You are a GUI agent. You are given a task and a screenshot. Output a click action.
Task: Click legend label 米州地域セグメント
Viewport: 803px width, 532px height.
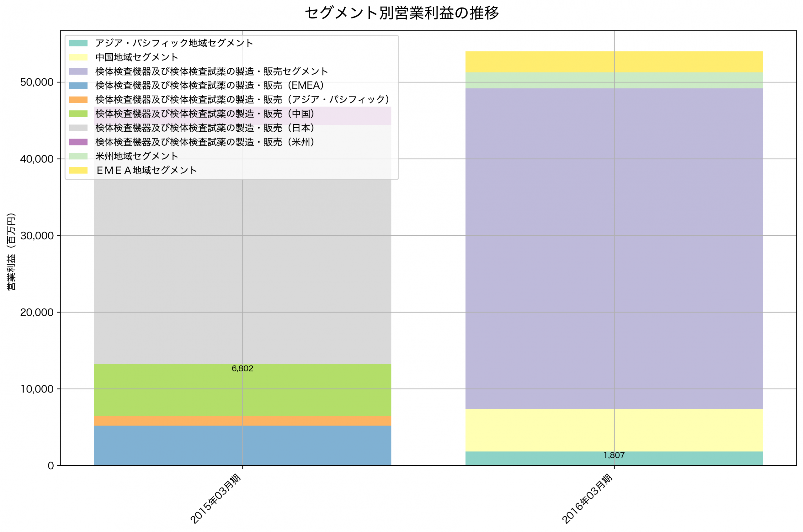coord(137,156)
